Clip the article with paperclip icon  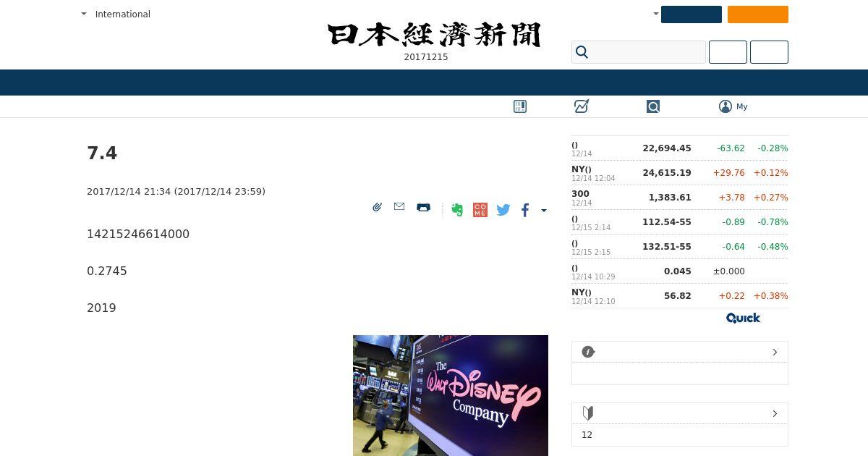(377, 207)
